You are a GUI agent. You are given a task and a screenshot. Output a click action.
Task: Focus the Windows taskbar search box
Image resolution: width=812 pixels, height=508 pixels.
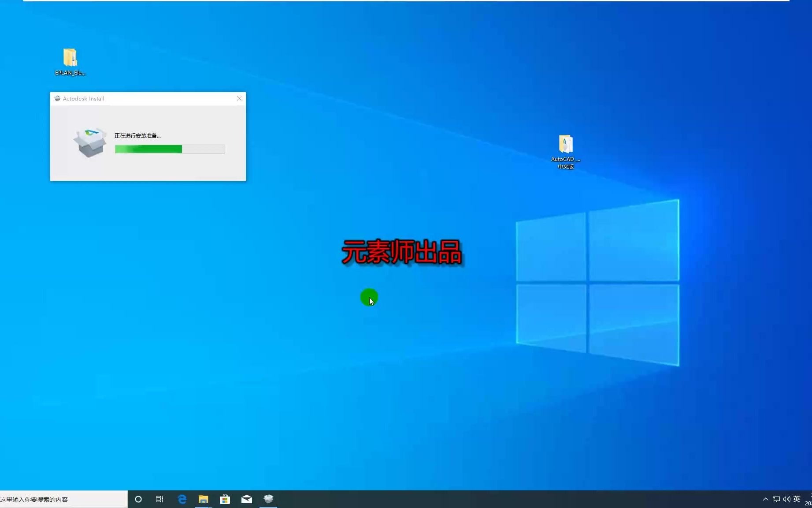coord(62,499)
